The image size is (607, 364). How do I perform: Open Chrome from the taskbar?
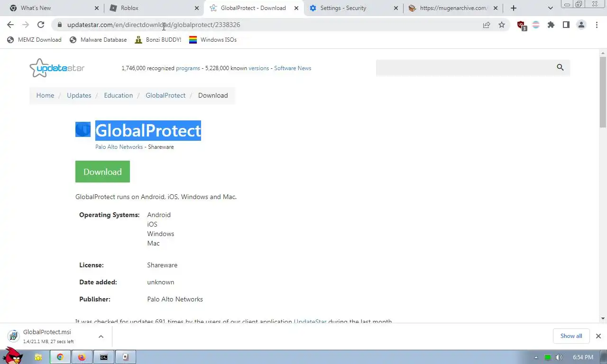60,357
